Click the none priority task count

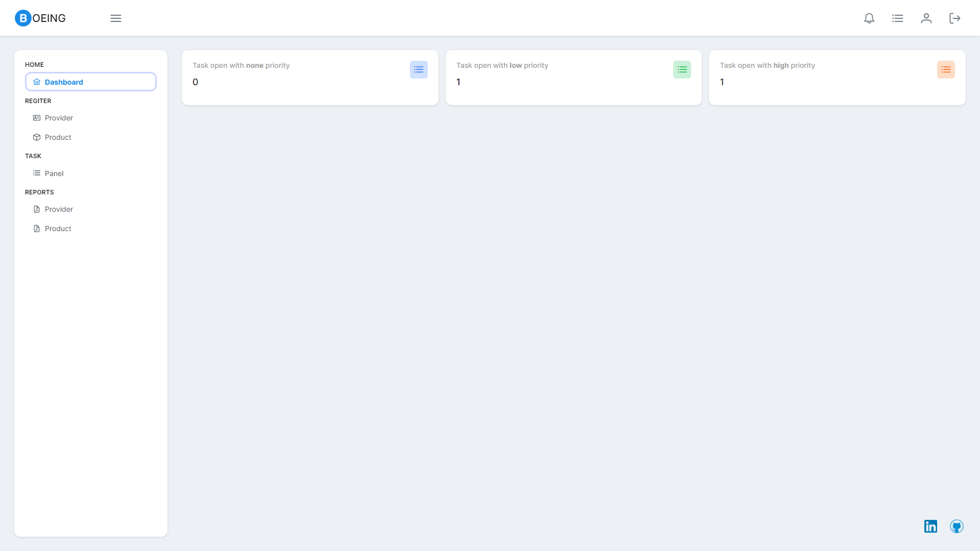[195, 82]
